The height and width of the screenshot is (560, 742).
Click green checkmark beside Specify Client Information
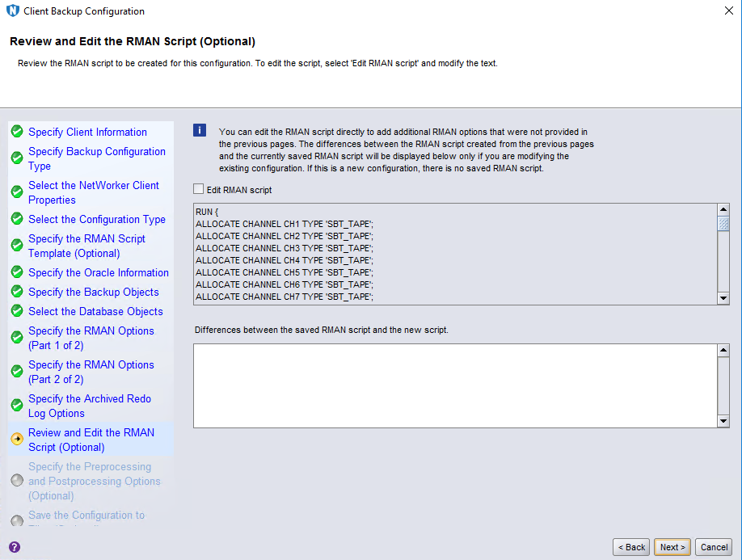point(16,132)
